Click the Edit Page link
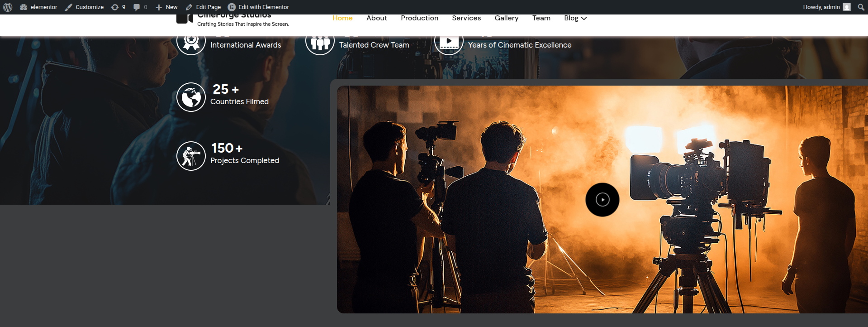This screenshot has height=327, width=868. point(203,7)
